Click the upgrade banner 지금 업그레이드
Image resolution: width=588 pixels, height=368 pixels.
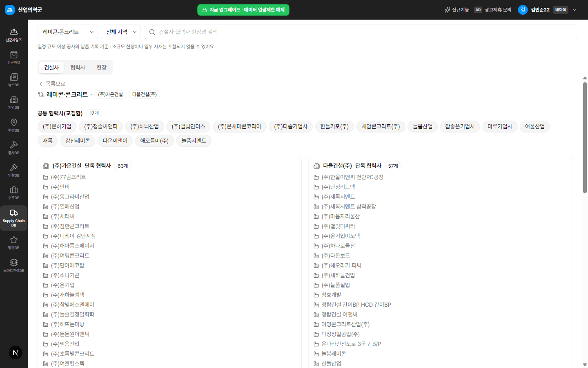tap(243, 10)
